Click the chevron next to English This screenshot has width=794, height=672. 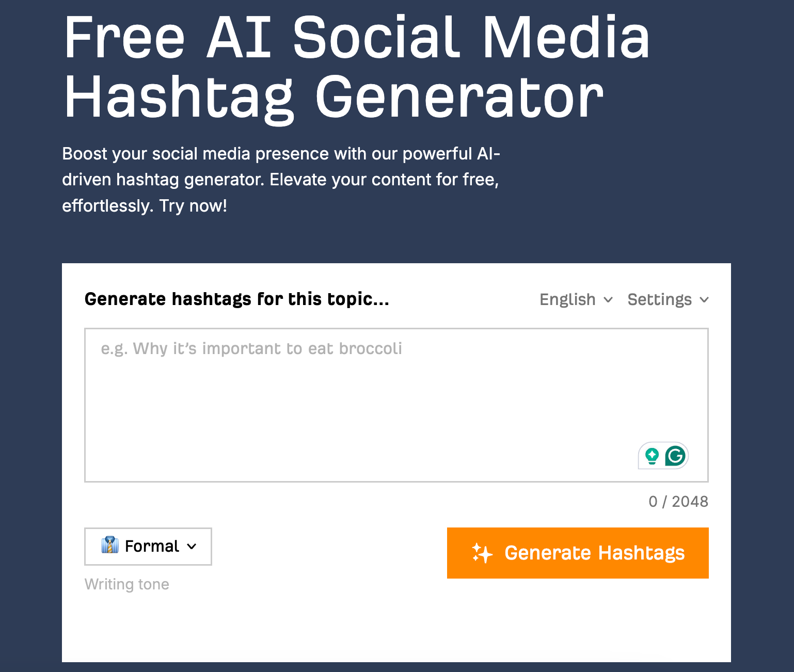click(x=608, y=300)
